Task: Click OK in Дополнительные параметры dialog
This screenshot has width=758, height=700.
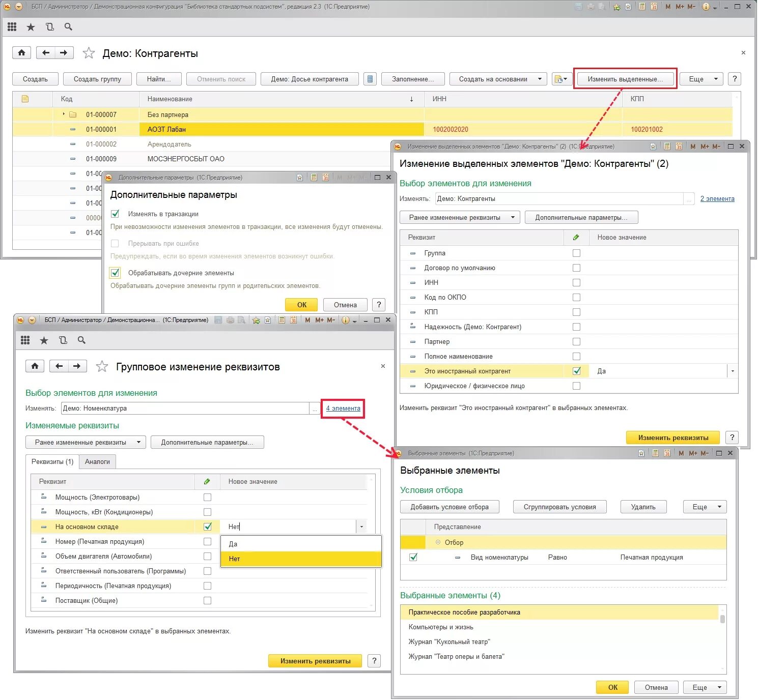Action: pyautogui.click(x=302, y=305)
